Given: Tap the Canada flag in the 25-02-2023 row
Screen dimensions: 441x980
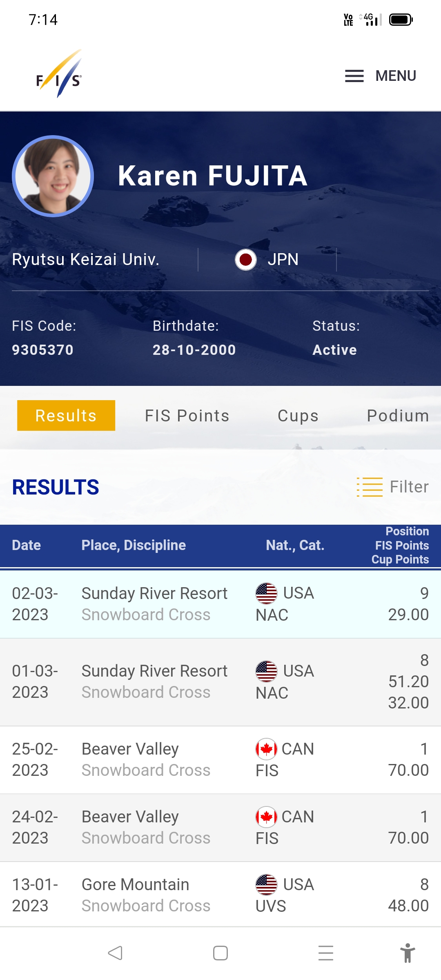Looking at the screenshot, I should 266,749.
